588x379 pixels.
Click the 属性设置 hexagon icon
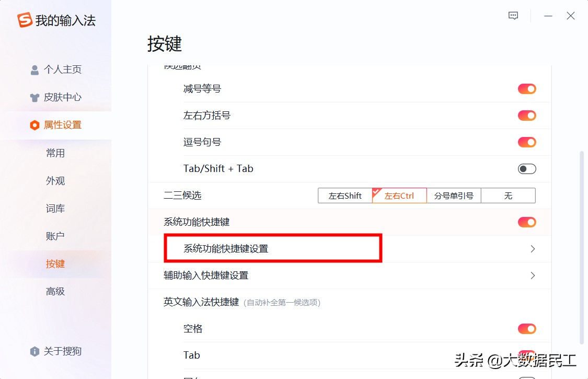click(x=34, y=125)
